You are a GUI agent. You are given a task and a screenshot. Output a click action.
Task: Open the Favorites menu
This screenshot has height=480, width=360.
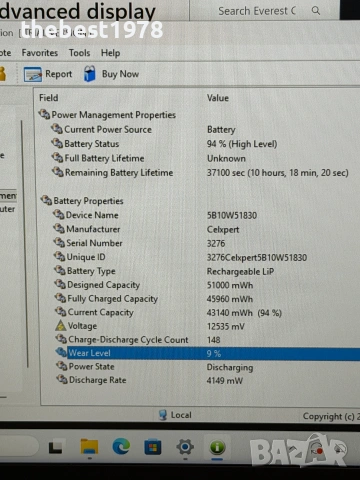tap(40, 53)
